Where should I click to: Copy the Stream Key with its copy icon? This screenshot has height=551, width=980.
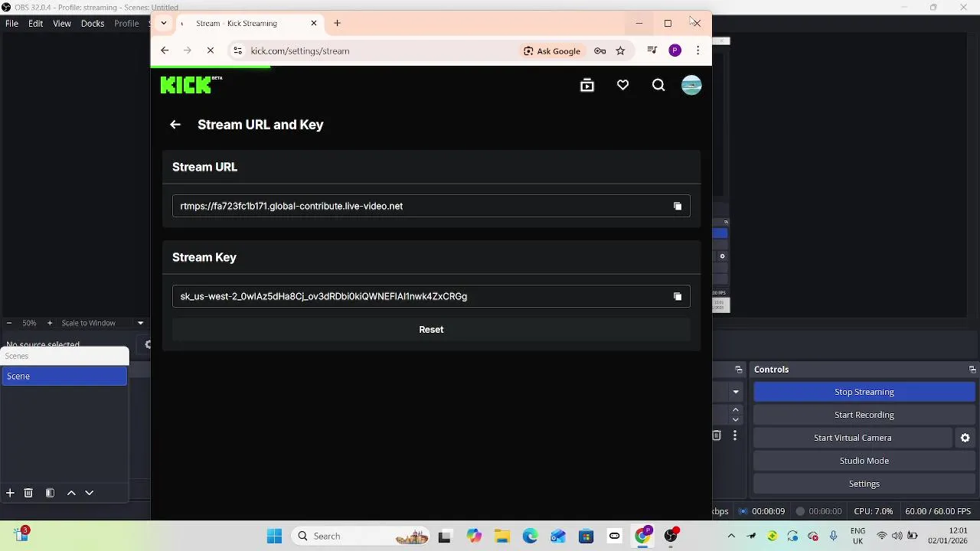[x=678, y=296]
